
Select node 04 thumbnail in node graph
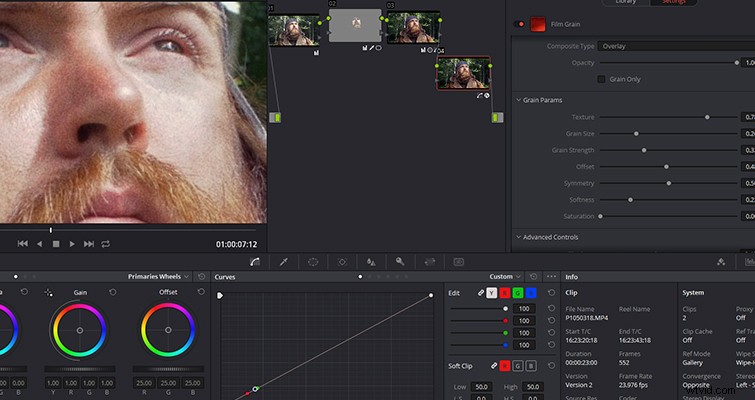[x=464, y=73]
